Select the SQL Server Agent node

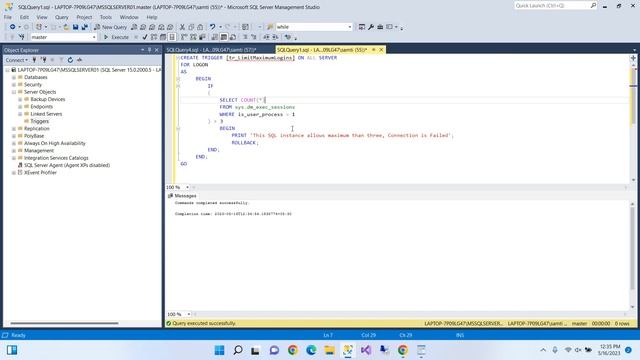(x=67, y=165)
